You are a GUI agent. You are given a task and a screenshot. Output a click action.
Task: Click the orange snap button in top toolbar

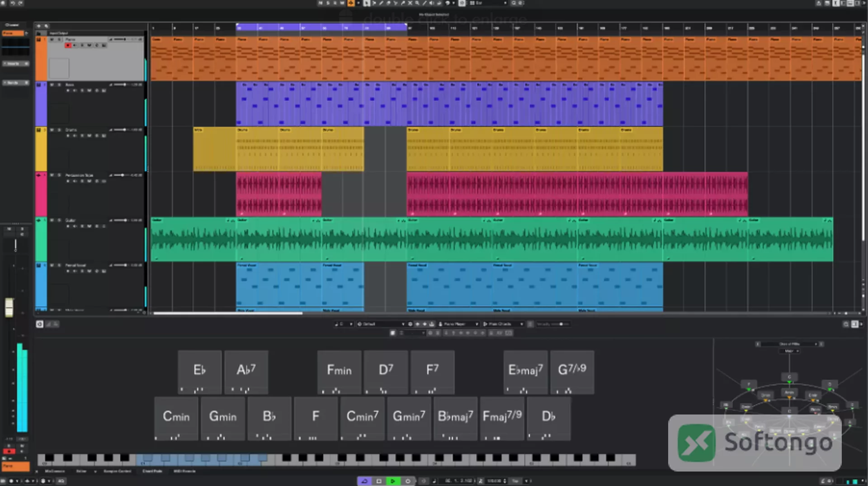tap(351, 3)
